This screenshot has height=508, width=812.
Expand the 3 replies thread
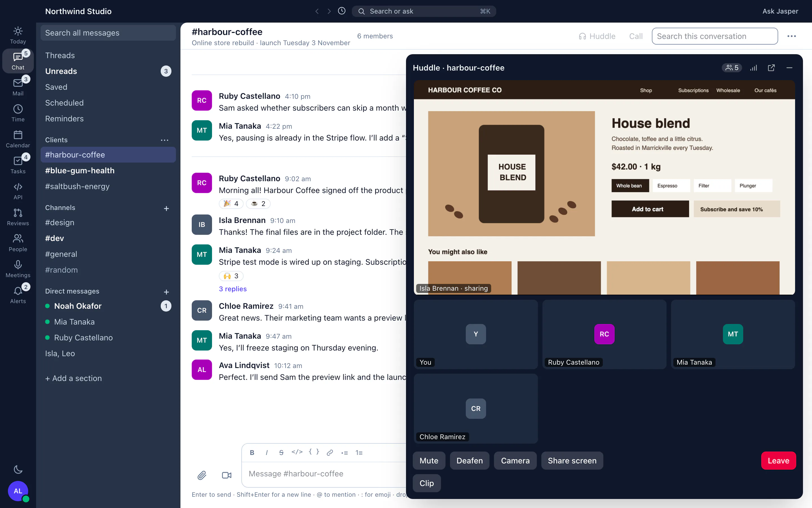coord(233,289)
